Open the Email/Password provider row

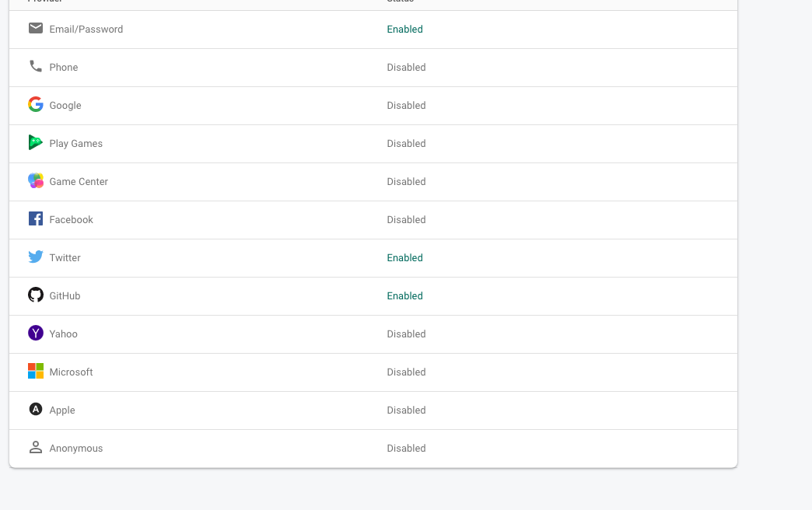click(x=373, y=30)
